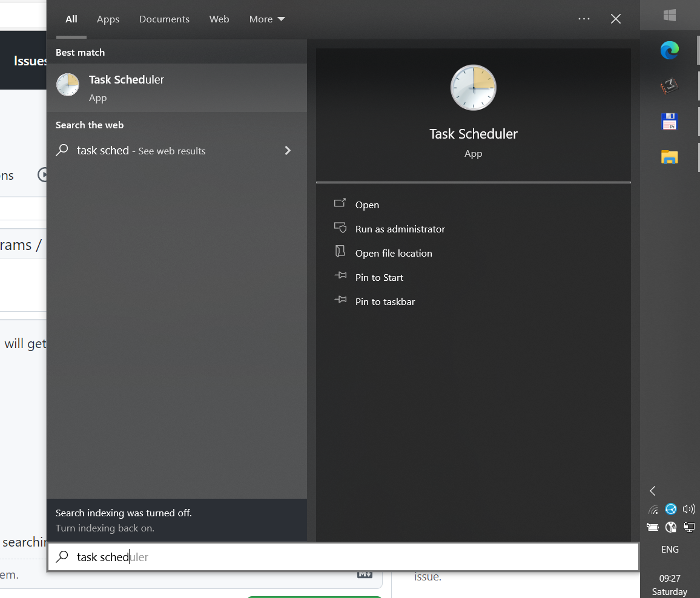The height and width of the screenshot is (598, 700).
Task: Pin Task Scheduler to Start
Action: pos(379,278)
